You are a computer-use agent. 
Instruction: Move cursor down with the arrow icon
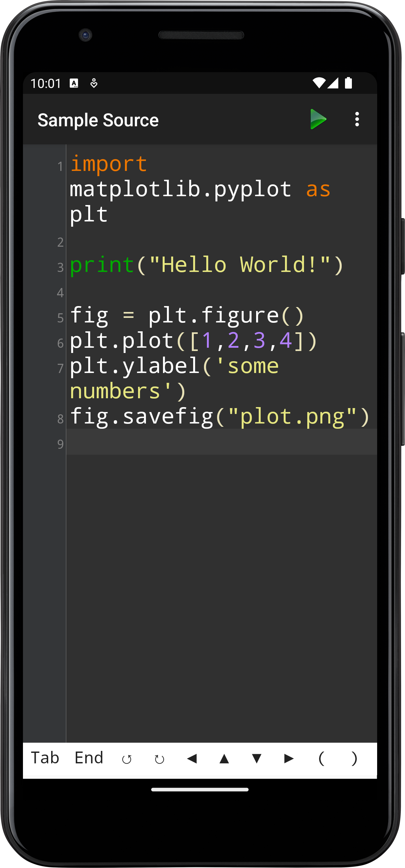click(x=256, y=758)
